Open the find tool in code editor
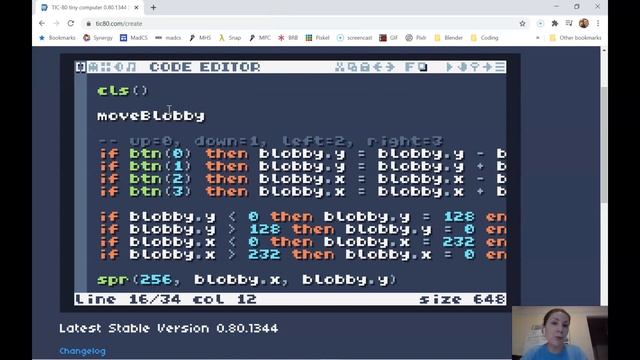 click(475, 67)
